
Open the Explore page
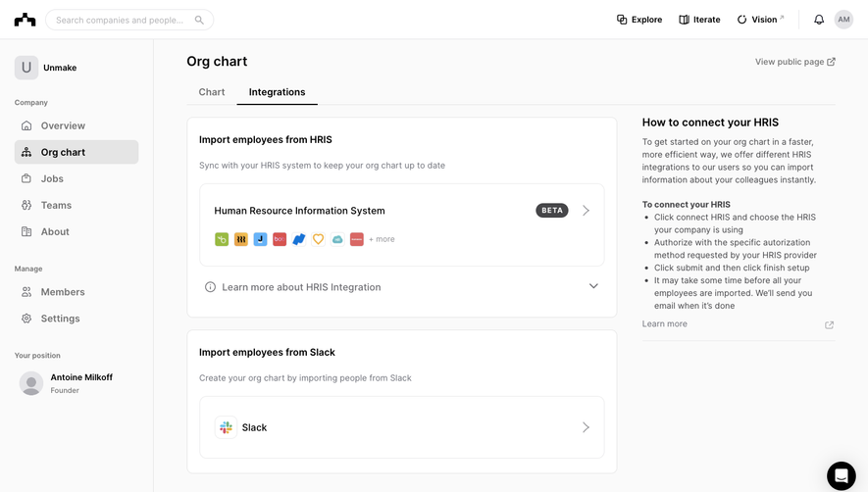click(x=639, y=20)
